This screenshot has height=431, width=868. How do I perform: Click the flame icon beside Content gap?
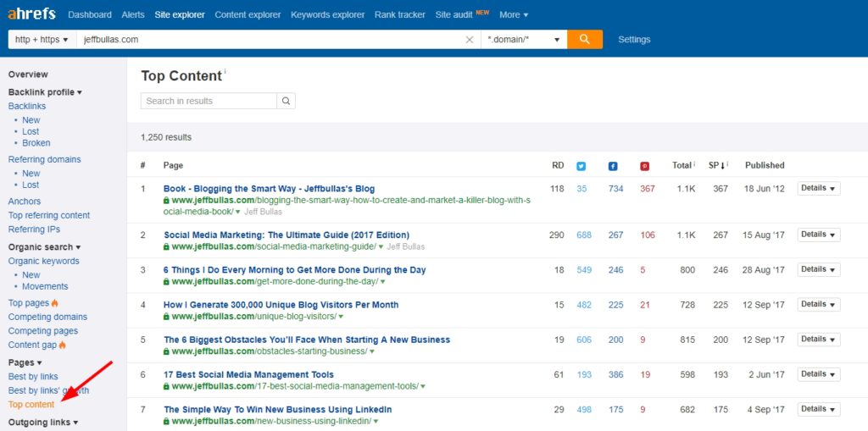pos(62,345)
